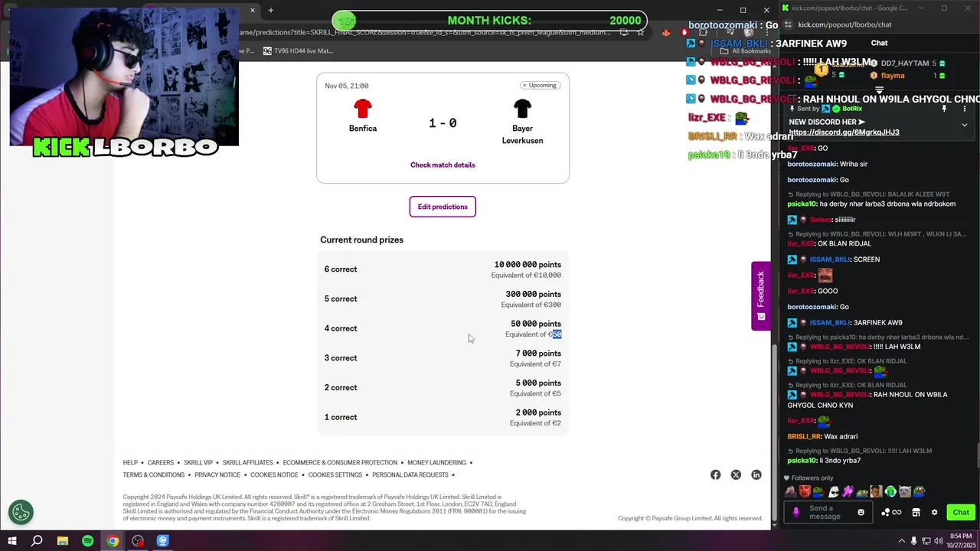Close the current Chrome tab
Screen dimensions: 980x551
tap(252, 10)
